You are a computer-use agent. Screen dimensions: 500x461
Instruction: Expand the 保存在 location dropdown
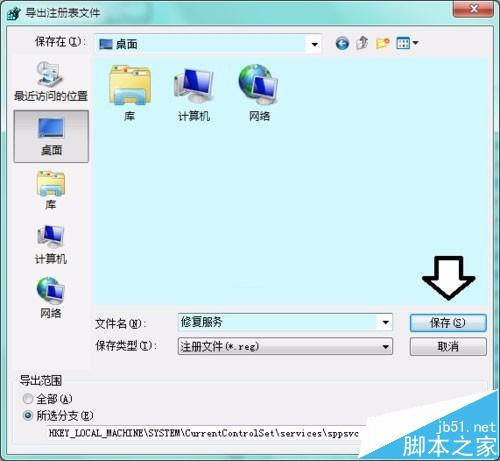(x=314, y=44)
